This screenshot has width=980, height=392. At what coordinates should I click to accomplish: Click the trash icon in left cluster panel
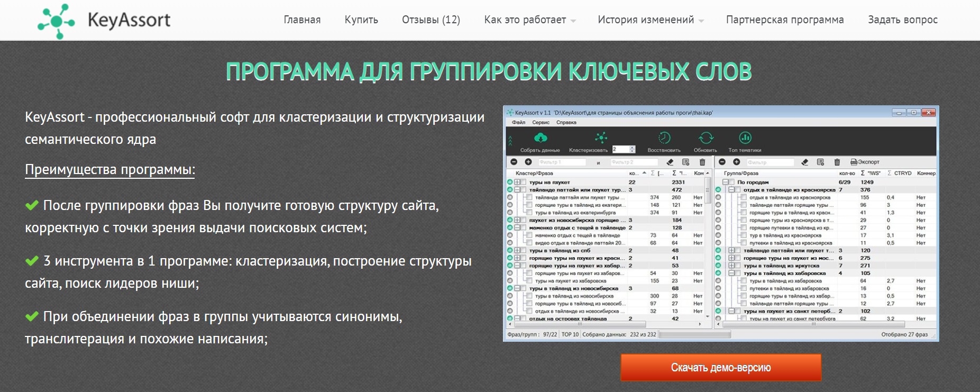point(702,162)
